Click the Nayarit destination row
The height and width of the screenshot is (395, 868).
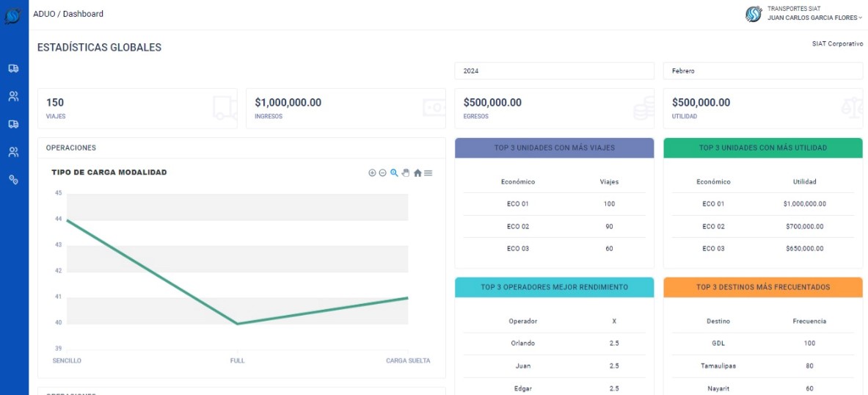[763, 388]
